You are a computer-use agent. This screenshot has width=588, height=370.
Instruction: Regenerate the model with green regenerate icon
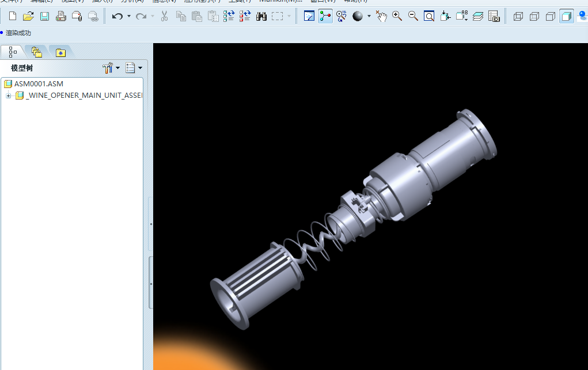pos(229,16)
